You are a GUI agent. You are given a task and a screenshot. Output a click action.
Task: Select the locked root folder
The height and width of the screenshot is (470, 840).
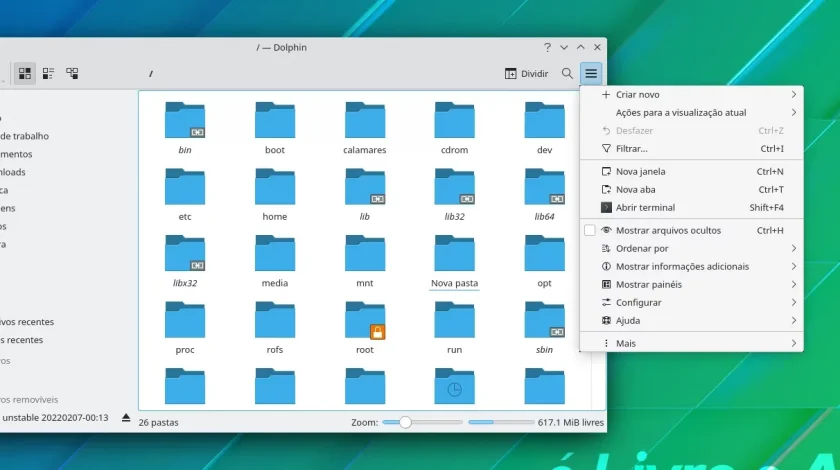(365, 327)
